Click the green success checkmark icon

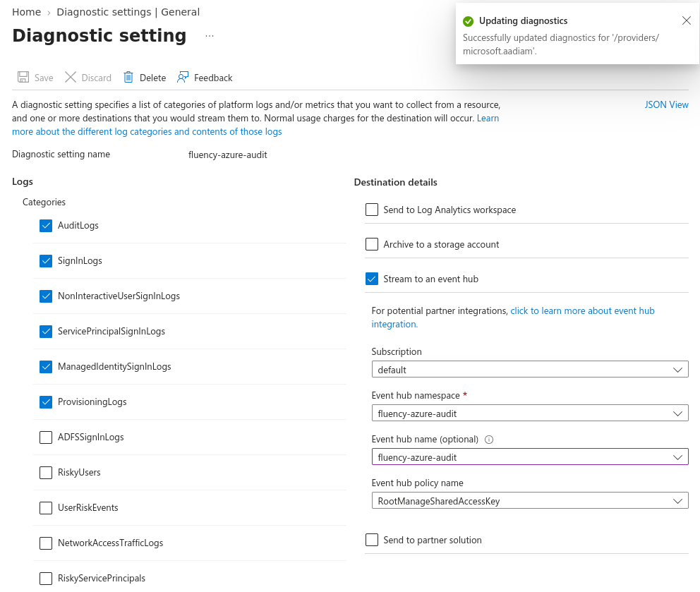[x=468, y=21]
